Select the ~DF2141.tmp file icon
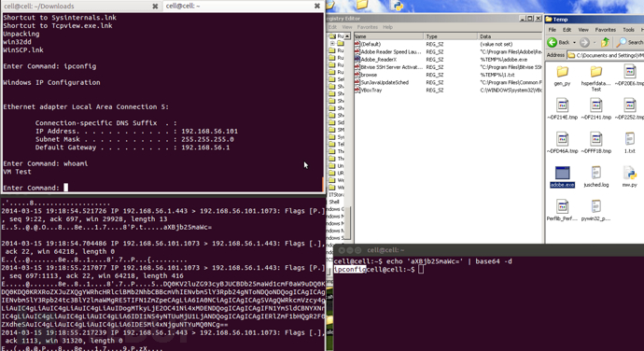This screenshot has height=351, width=644. (596, 105)
